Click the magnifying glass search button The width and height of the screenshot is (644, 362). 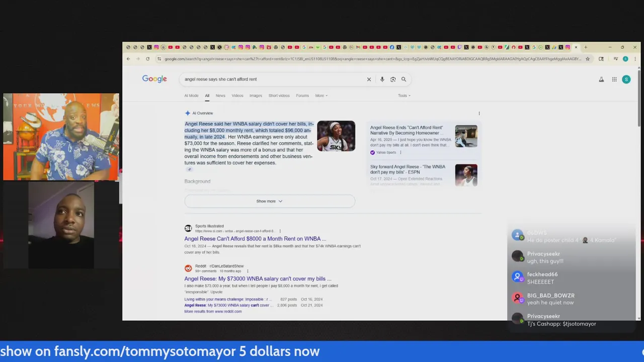click(404, 79)
